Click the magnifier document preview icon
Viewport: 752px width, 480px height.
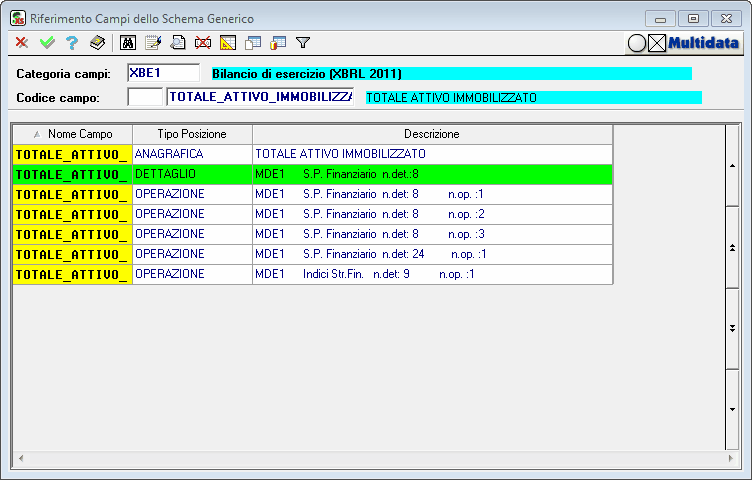[x=178, y=43]
